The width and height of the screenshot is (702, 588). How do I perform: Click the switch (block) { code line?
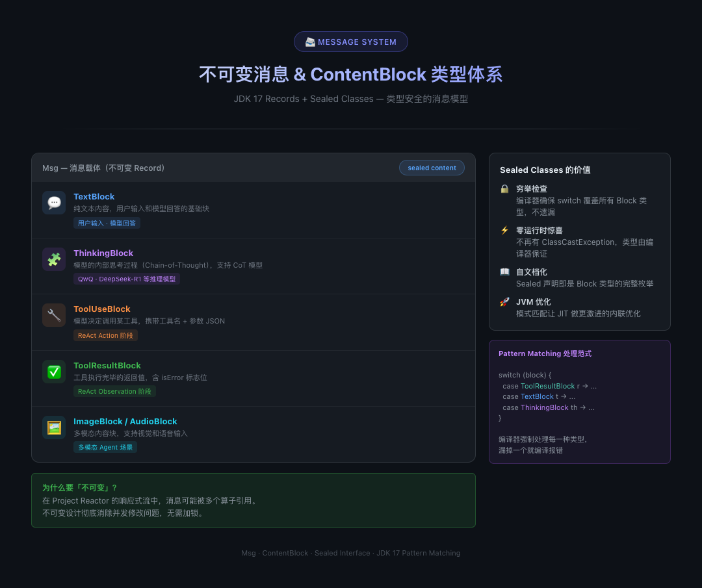(x=525, y=375)
